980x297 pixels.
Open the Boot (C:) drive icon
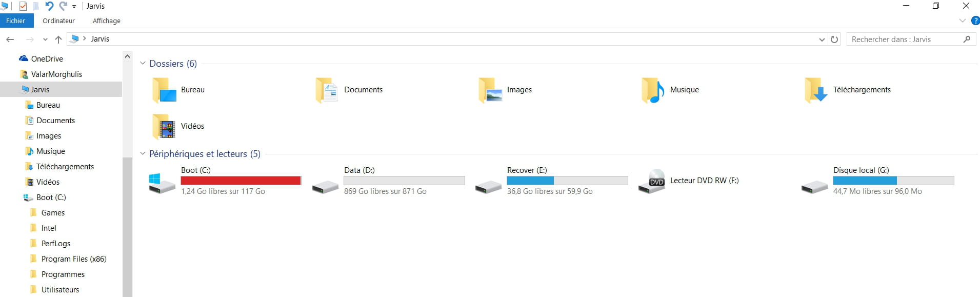162,182
